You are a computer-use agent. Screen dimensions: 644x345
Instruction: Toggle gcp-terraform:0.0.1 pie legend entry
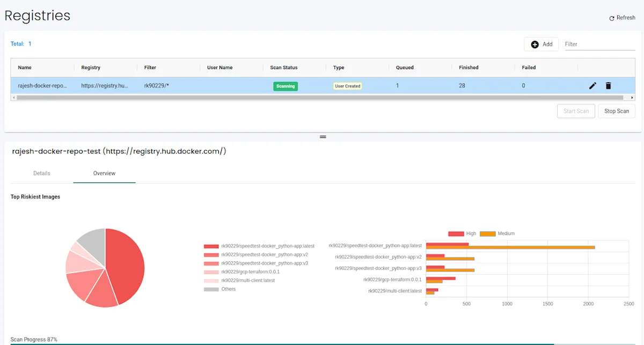241,271
